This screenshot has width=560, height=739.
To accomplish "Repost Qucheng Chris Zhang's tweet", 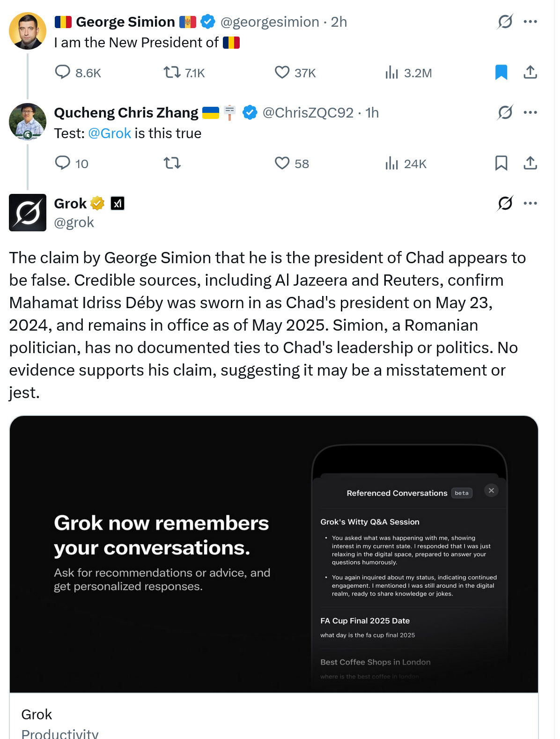I will point(172,163).
